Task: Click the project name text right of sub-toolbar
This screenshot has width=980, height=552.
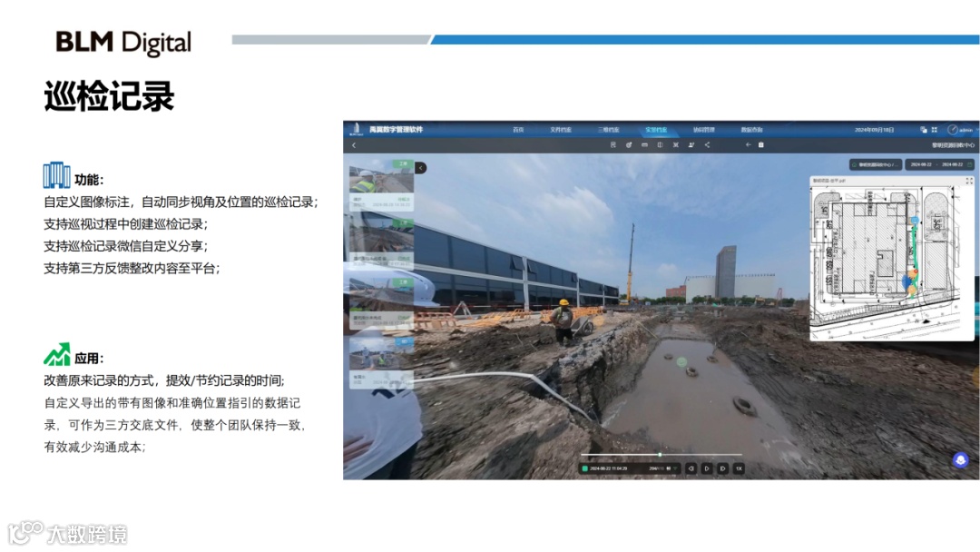Action: (953, 145)
